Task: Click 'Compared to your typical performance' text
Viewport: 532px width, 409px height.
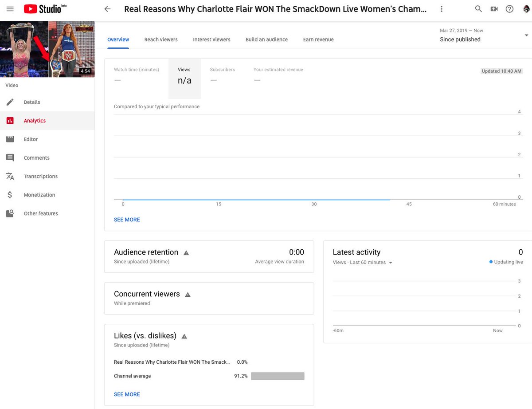Action: pyautogui.click(x=156, y=106)
